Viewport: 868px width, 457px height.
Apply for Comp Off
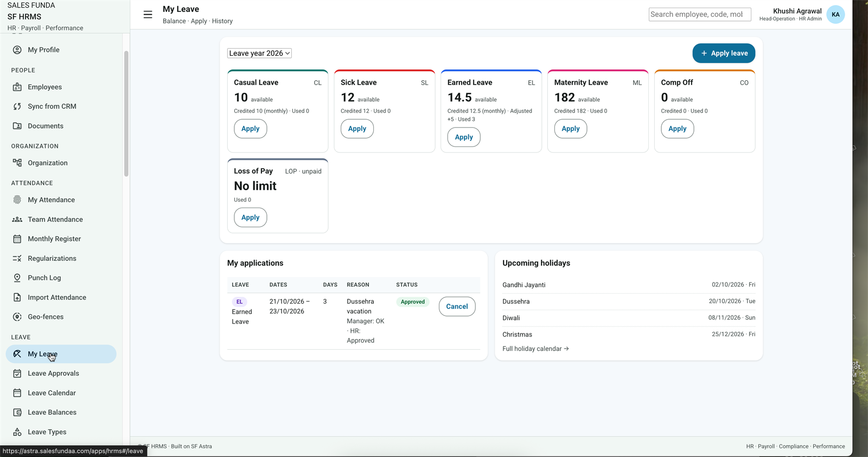678,129
